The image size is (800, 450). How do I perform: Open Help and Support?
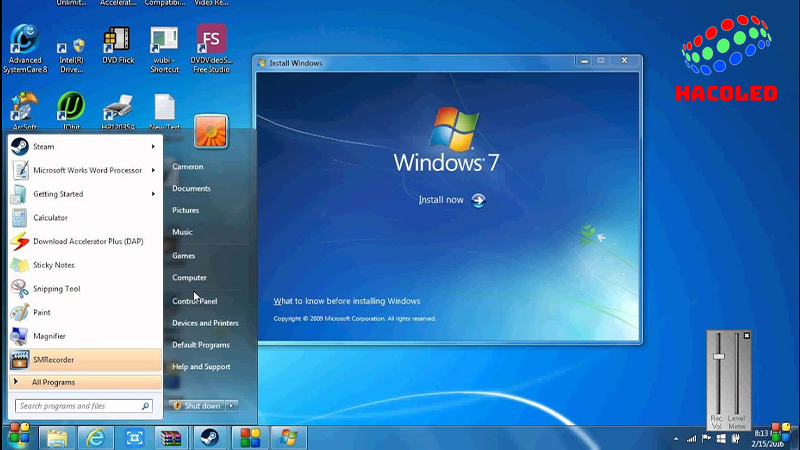(x=202, y=367)
